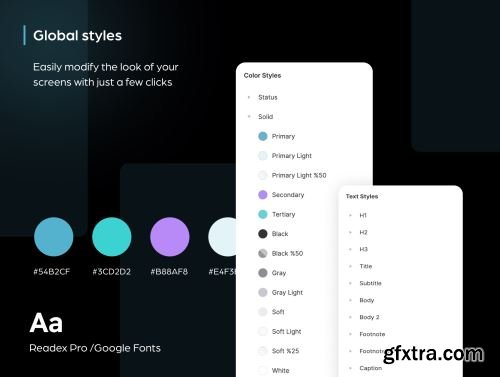The width and height of the screenshot is (500, 377).
Task: Select the Black %50 swatch
Action: pyautogui.click(x=263, y=253)
